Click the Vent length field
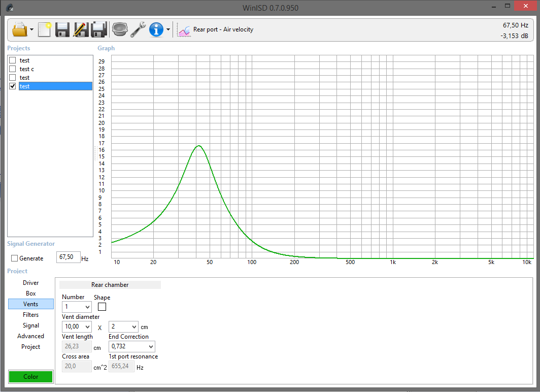The height and width of the screenshot is (392, 540). point(77,346)
